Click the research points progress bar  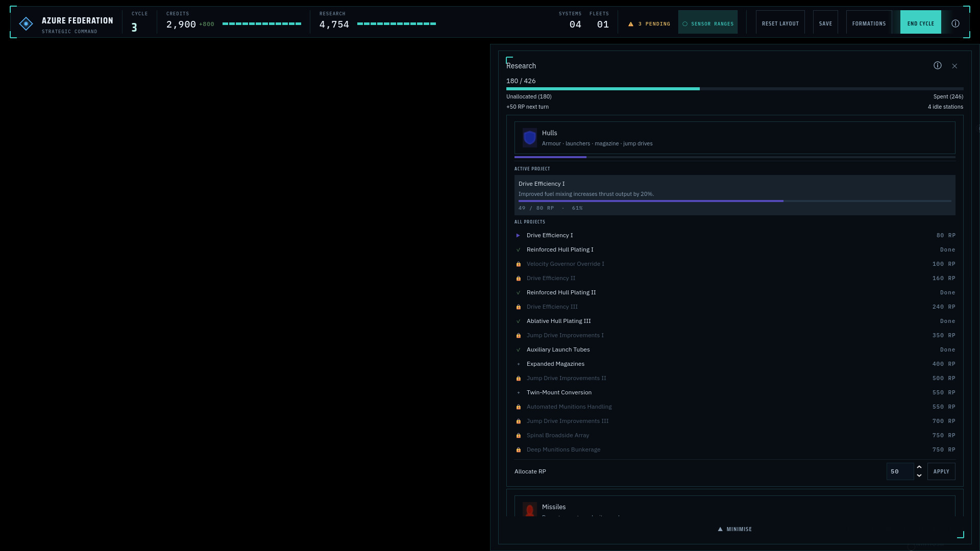point(734,89)
